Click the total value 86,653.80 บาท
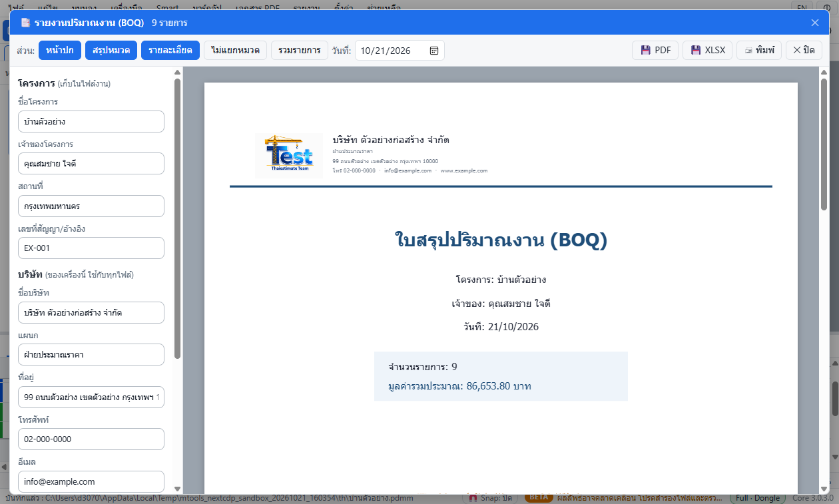 coord(499,386)
